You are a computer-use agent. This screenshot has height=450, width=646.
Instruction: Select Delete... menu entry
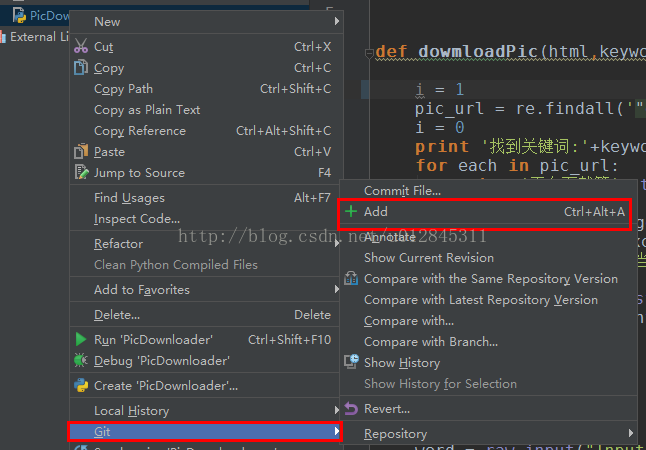[205, 315]
